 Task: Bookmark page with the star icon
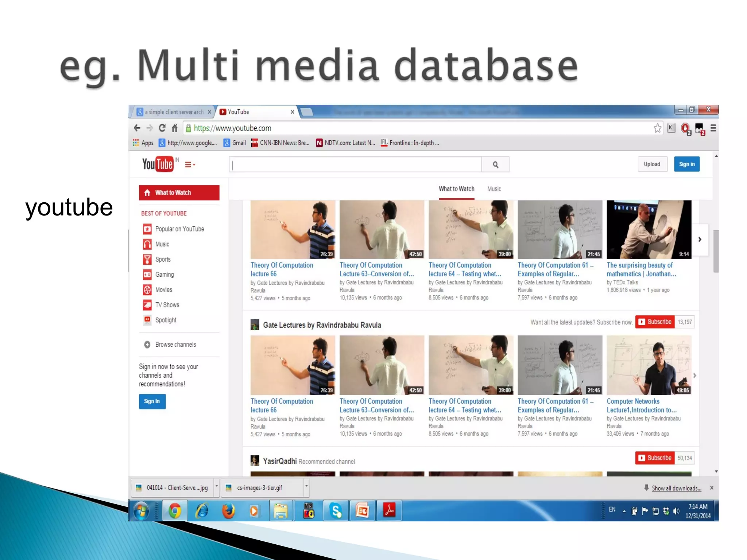pos(657,128)
